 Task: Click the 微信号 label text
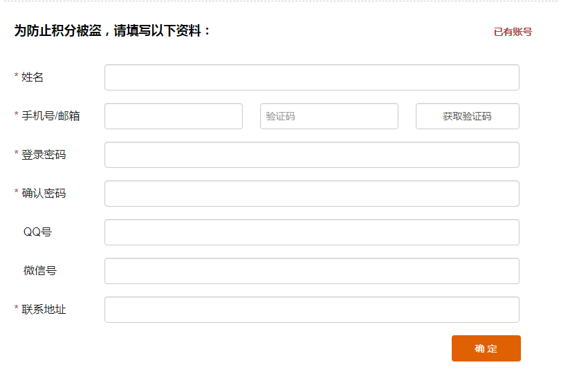pos(39,271)
